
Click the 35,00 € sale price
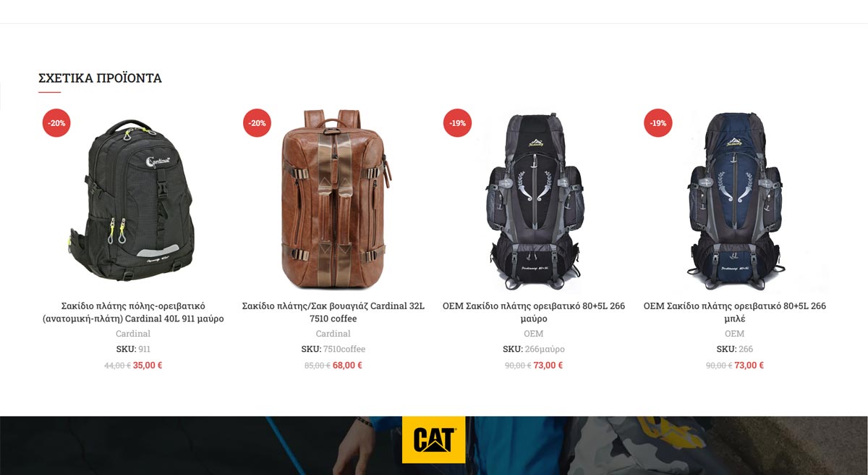pyautogui.click(x=148, y=365)
